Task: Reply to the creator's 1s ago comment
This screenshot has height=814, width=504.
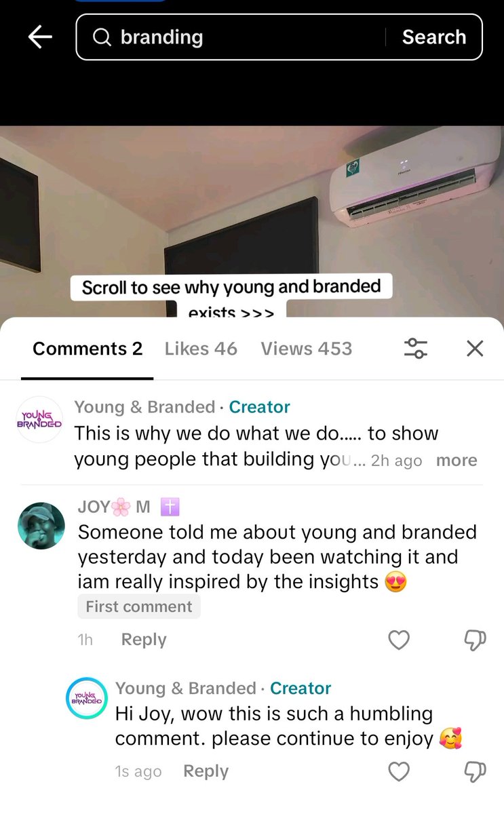Action: 206,771
